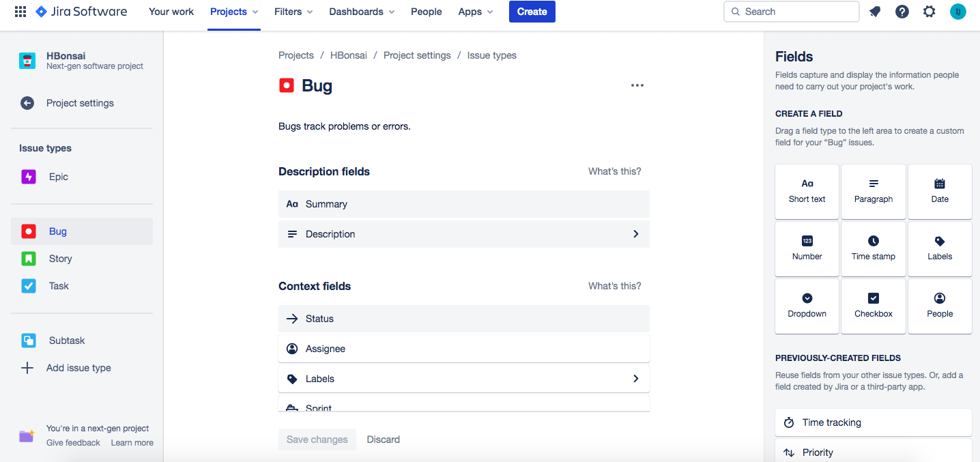Switch to the Story issue type
Image resolution: width=980 pixels, height=462 pixels.
[60, 258]
